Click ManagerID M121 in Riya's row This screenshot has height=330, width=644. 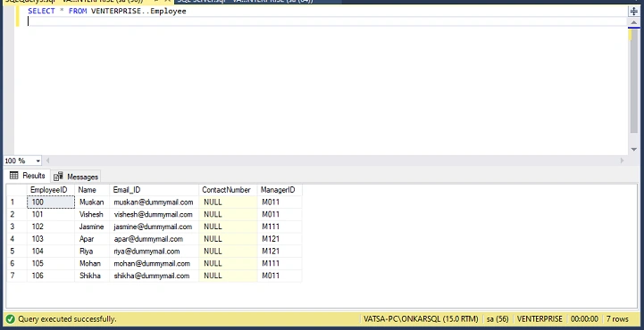point(280,252)
